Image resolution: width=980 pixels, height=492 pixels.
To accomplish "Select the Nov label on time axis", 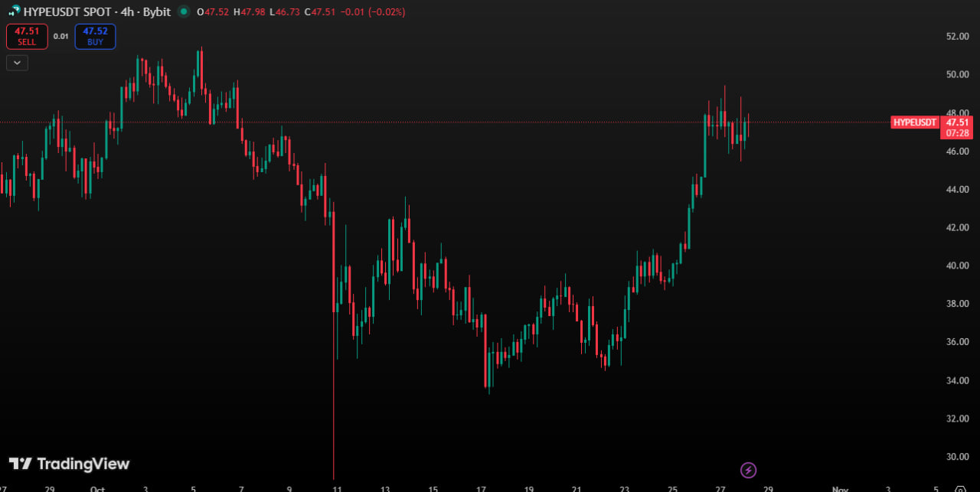I will coord(840,489).
